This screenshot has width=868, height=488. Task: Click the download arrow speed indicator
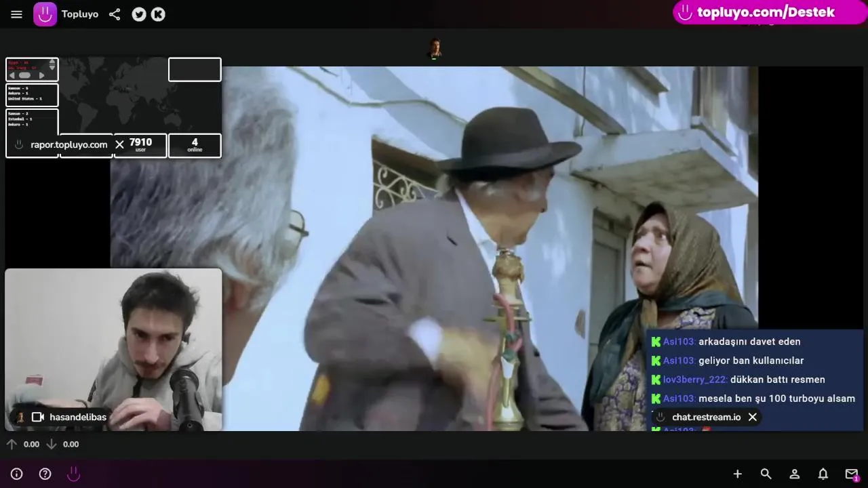(x=52, y=444)
